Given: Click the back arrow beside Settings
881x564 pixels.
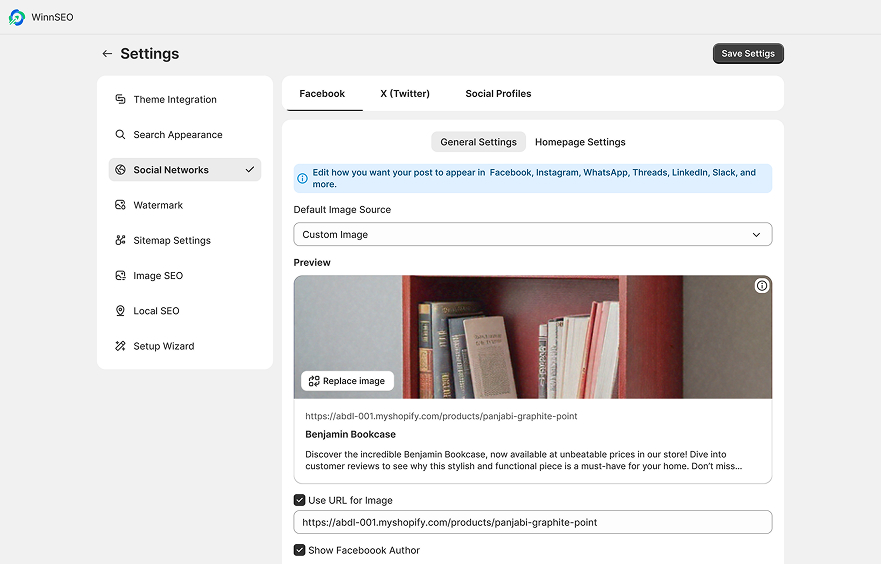Looking at the screenshot, I should (107, 53).
